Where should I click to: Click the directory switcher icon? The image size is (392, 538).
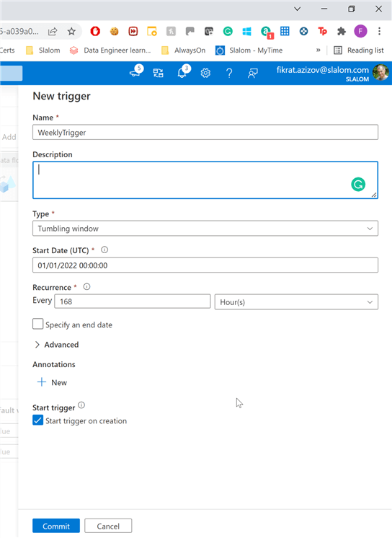(158, 73)
